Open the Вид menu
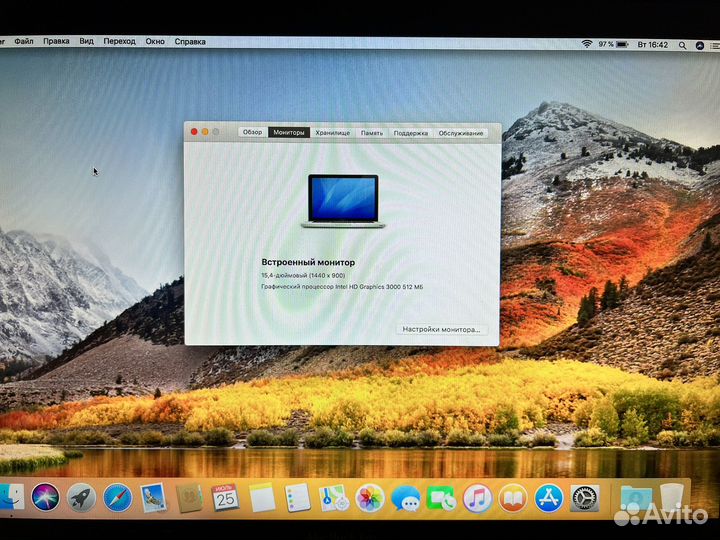Viewport: 720px width, 540px height. 86,41
